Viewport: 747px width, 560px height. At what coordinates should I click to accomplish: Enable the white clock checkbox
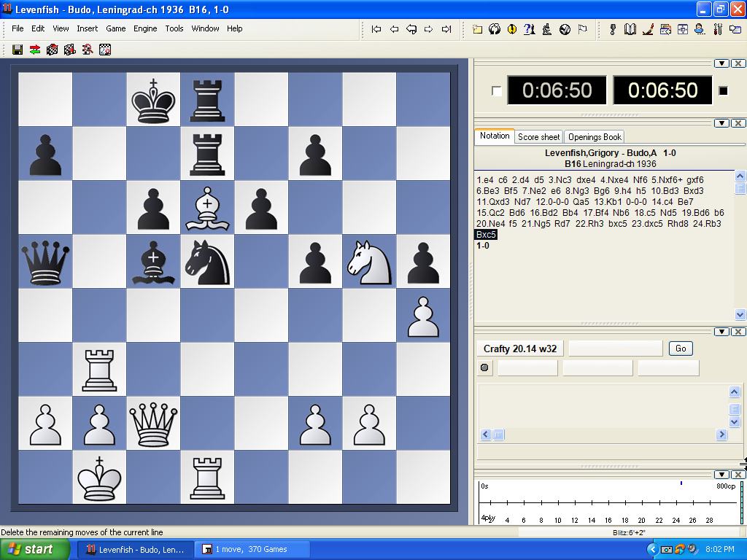pyautogui.click(x=496, y=89)
